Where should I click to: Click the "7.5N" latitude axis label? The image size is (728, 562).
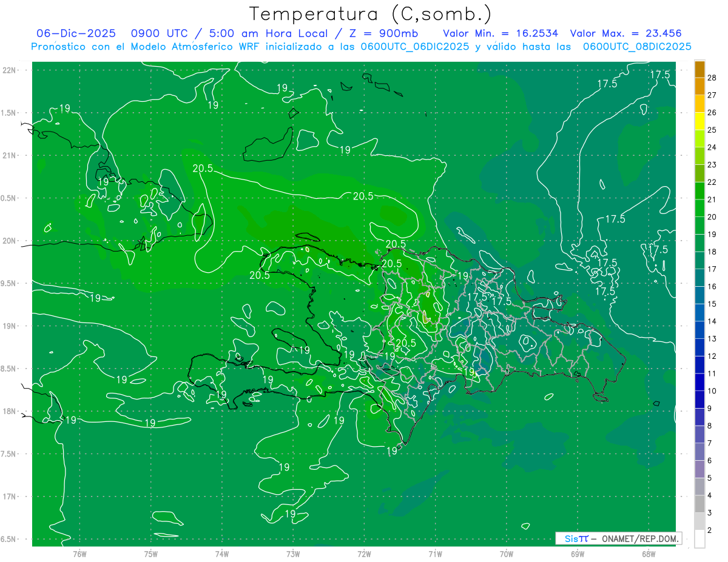[8, 454]
